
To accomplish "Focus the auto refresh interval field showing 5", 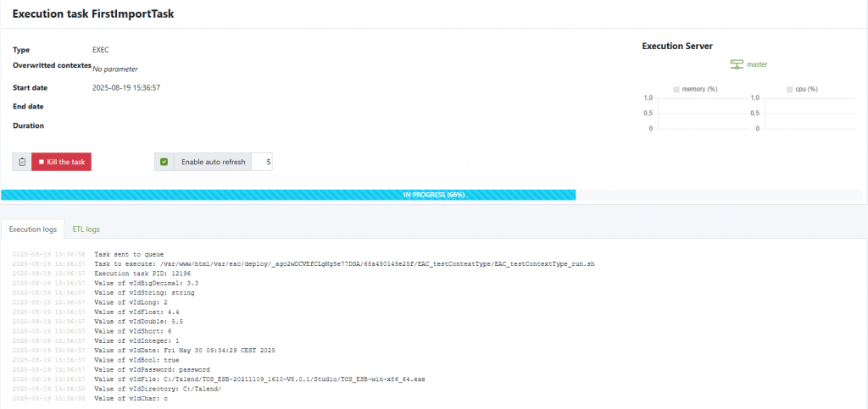I will (263, 162).
